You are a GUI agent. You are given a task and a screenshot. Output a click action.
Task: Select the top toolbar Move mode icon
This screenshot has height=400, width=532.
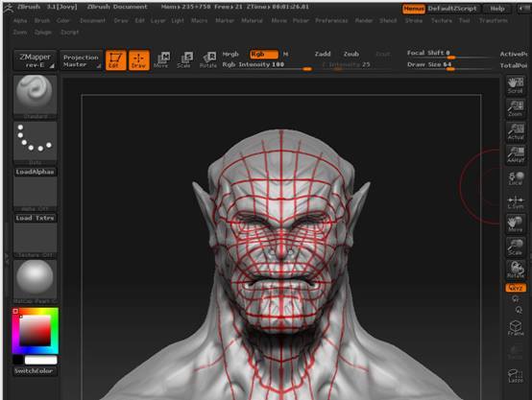[x=162, y=60]
